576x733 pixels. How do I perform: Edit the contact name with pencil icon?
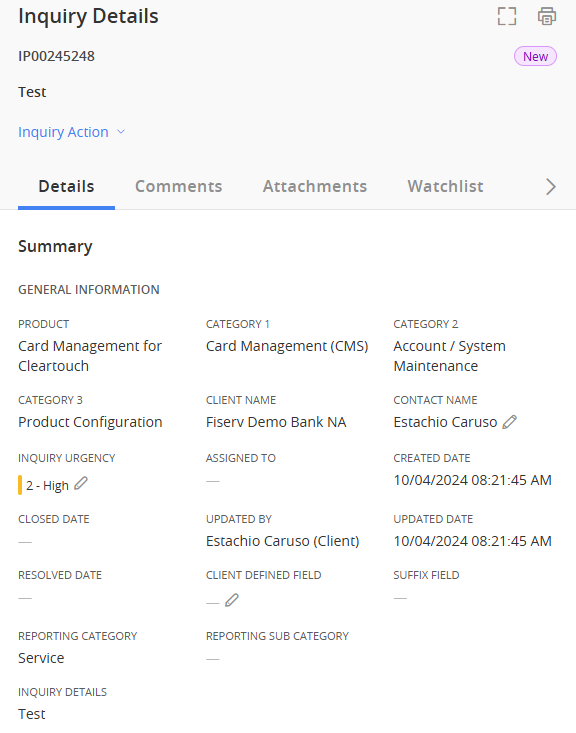(x=510, y=422)
